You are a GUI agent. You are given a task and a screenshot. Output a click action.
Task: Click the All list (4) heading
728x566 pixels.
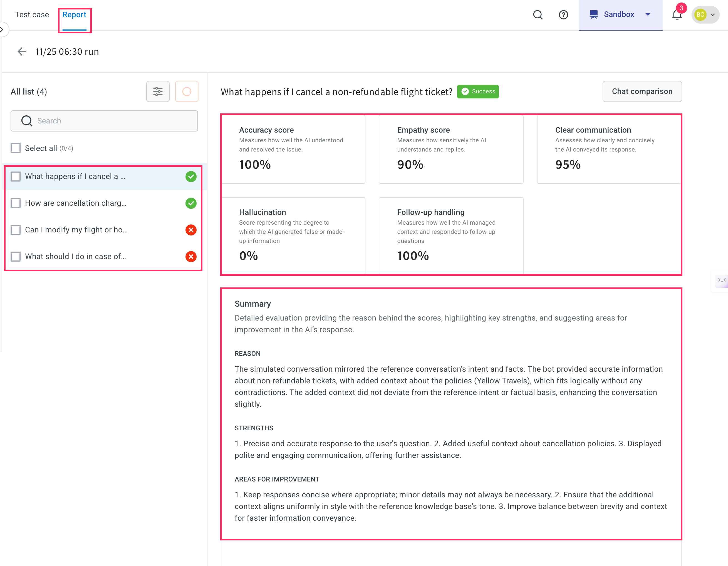[x=29, y=92]
